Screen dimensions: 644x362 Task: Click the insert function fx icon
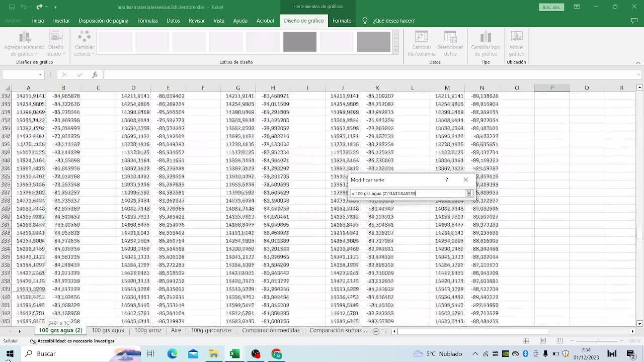tap(95, 75)
